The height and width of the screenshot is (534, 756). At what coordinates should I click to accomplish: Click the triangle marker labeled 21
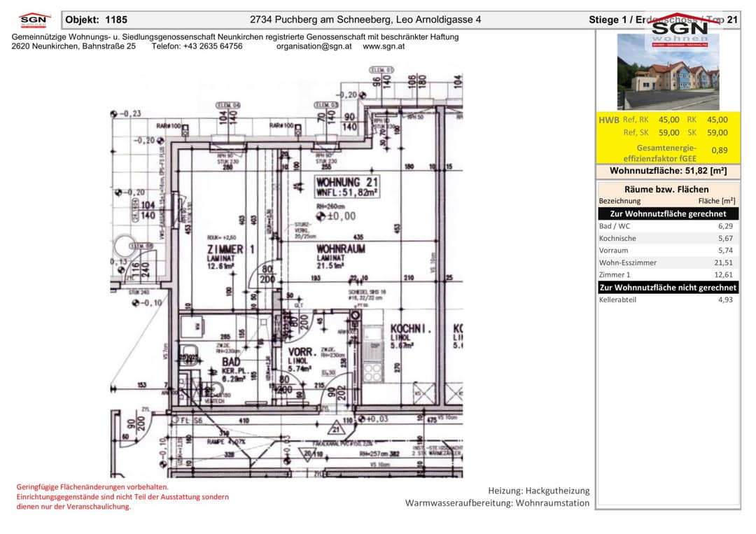335,428
